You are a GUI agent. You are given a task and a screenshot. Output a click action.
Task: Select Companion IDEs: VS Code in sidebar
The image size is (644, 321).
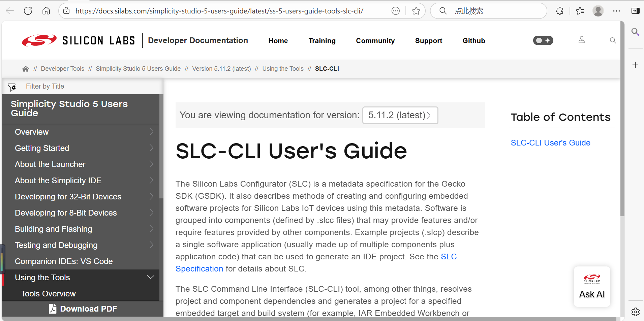click(64, 261)
